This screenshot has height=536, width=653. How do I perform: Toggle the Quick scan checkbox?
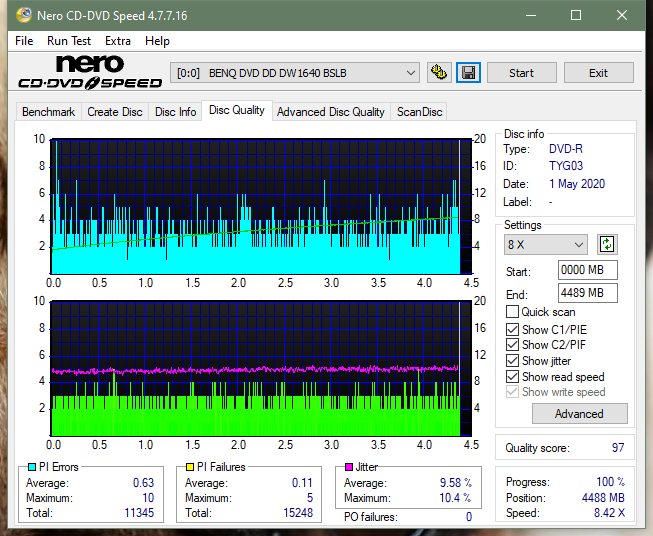tap(512, 312)
